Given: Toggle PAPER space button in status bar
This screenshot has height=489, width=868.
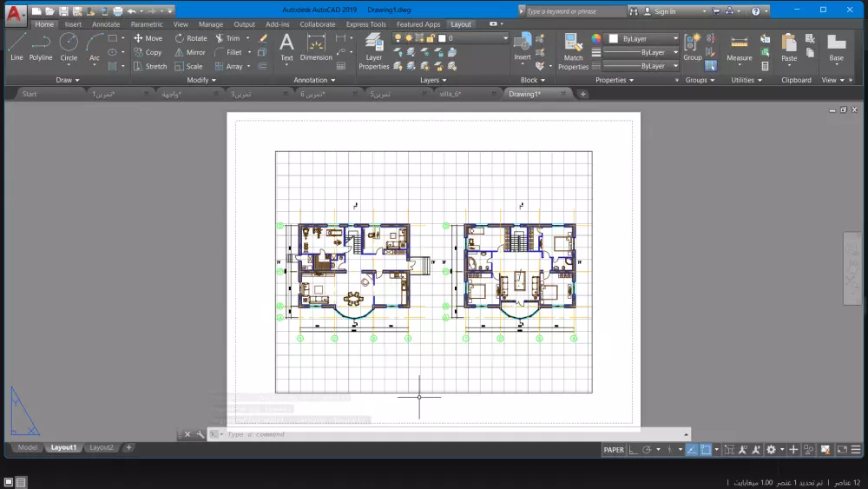Looking at the screenshot, I should pyautogui.click(x=614, y=450).
